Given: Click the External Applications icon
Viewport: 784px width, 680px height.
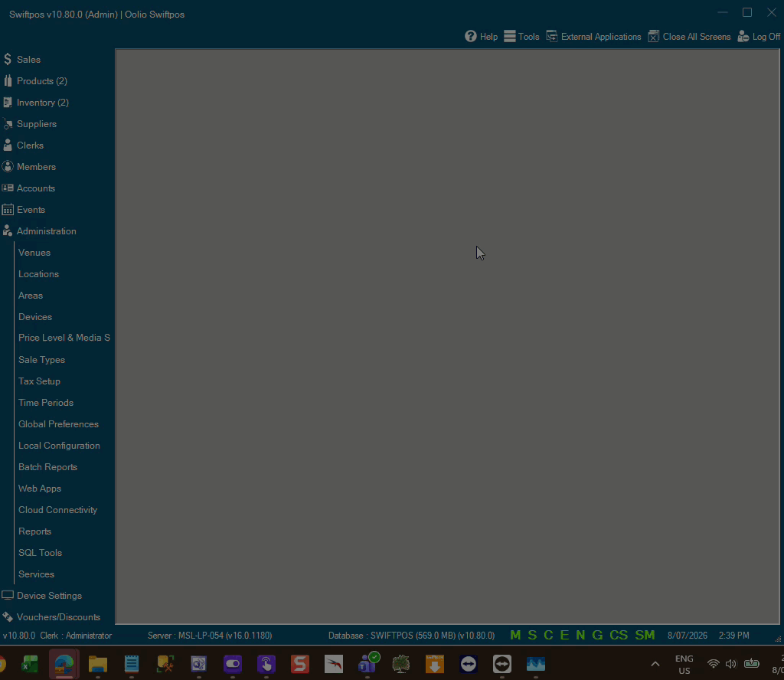Looking at the screenshot, I should [552, 36].
